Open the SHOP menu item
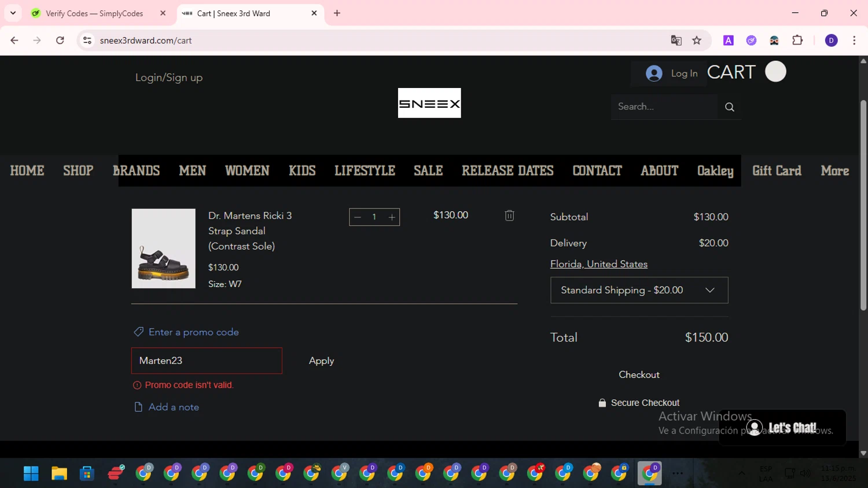Screen dimensions: 868x488 pos(78,171)
